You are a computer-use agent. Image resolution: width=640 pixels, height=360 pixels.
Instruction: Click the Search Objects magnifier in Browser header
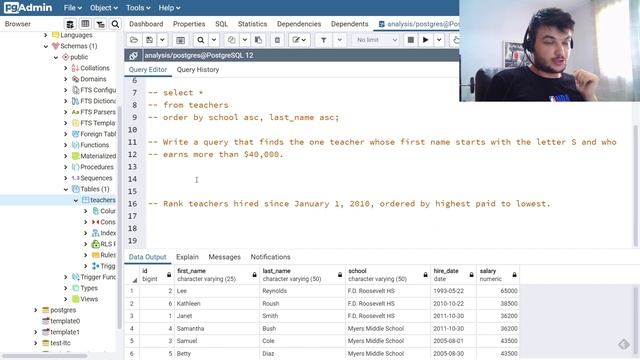click(x=116, y=24)
